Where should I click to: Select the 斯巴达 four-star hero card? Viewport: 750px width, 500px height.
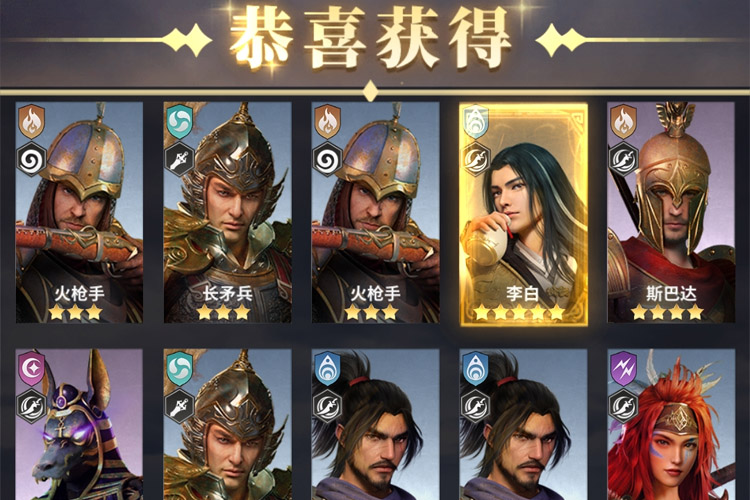(671, 212)
